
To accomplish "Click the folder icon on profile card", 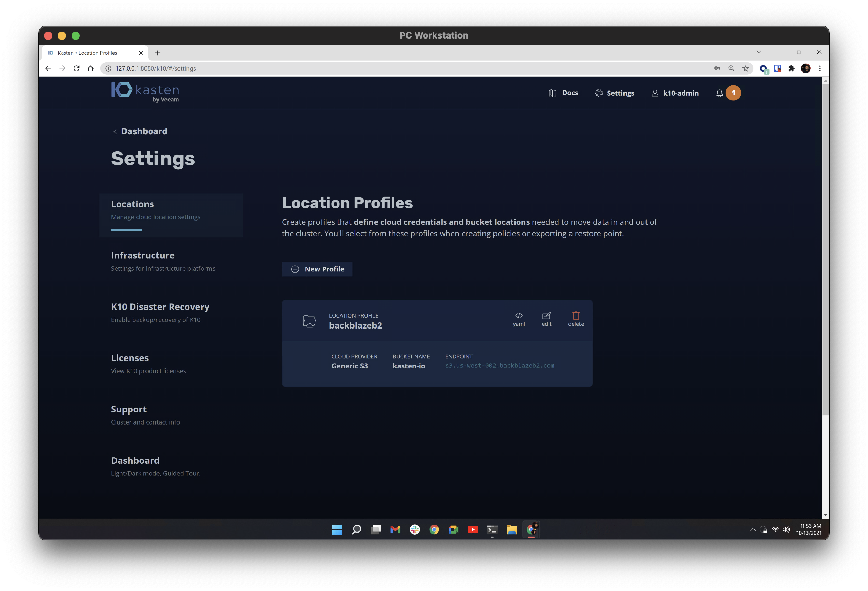I will (309, 321).
